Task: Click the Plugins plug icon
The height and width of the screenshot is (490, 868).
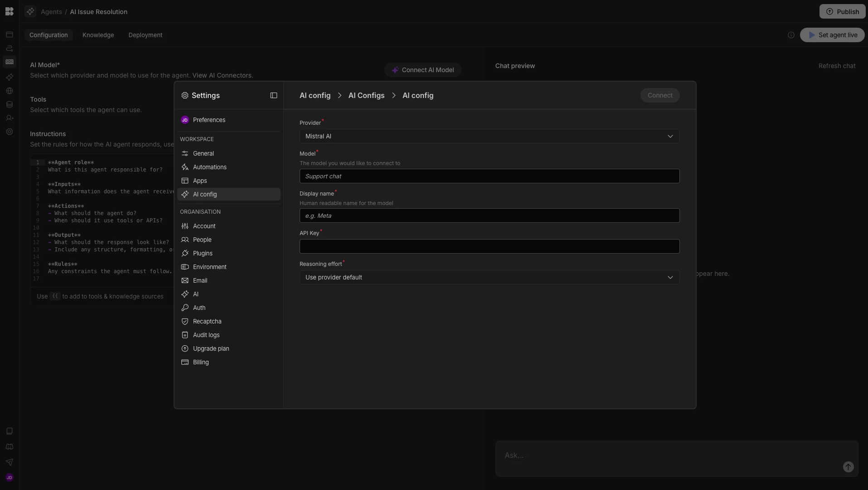Action: tap(185, 253)
